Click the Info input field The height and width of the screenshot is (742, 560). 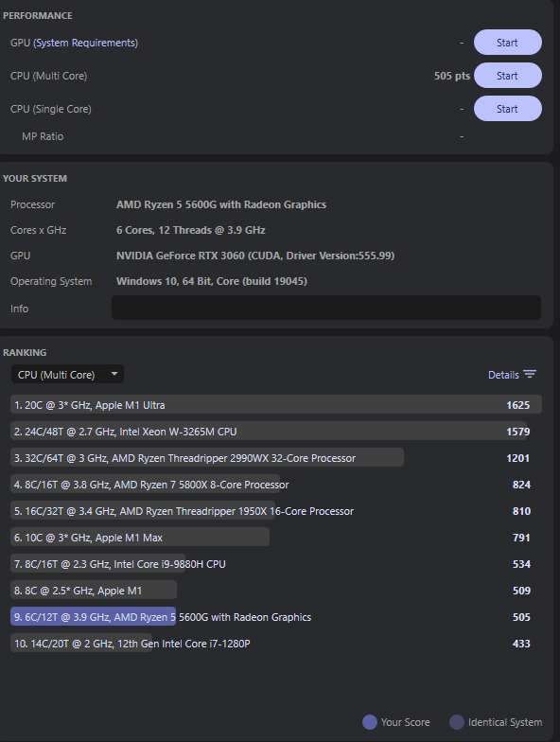pos(325,309)
